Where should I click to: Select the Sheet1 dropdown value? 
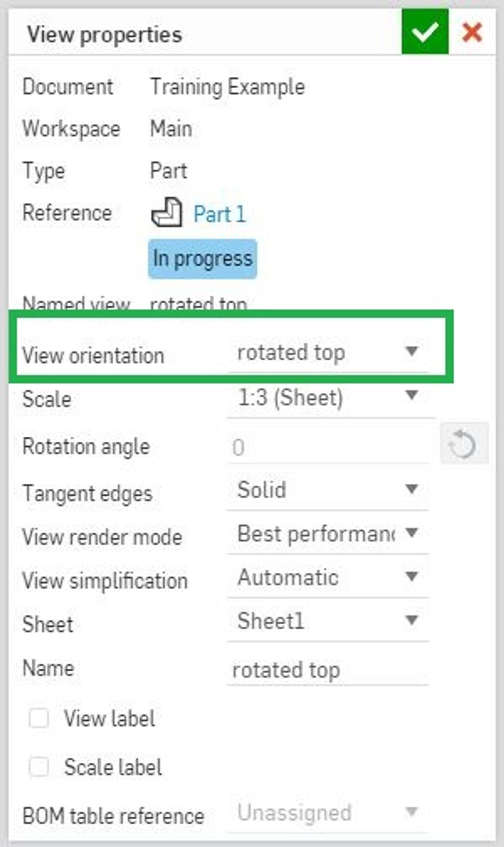pyautogui.click(x=272, y=620)
